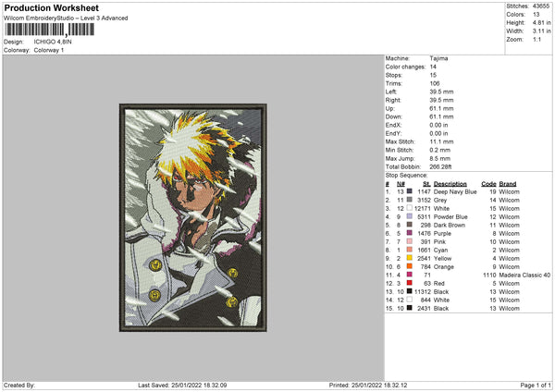Click the Production Worksheet title
Image resolution: width=555 pixels, height=392 pixels.
click(x=51, y=7)
